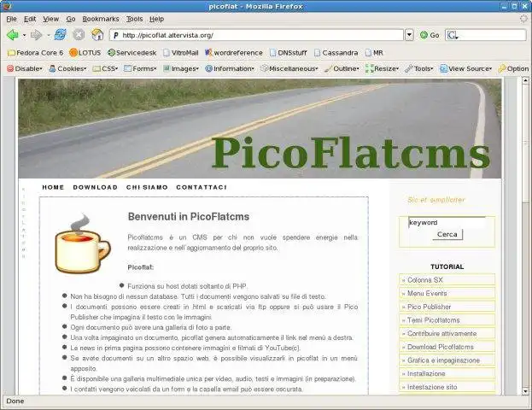Open the Go menu
This screenshot has width=532, height=410.
coord(71,19)
